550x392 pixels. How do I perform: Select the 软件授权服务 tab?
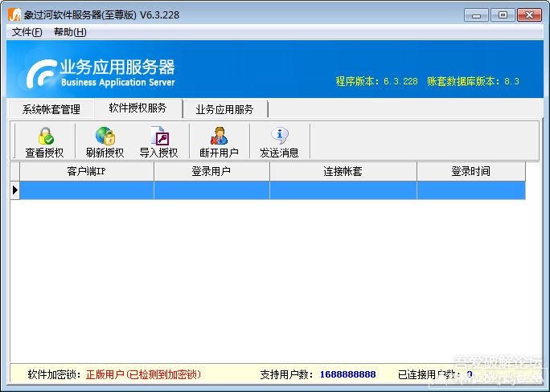pyautogui.click(x=137, y=108)
